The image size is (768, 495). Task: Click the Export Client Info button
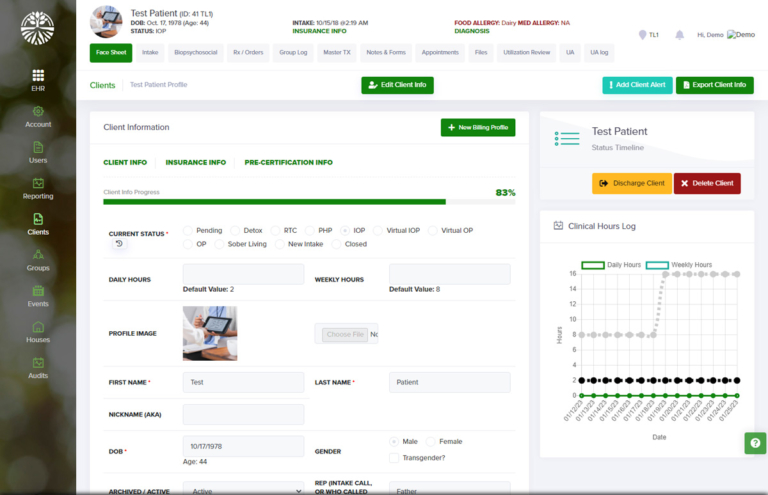coord(715,85)
